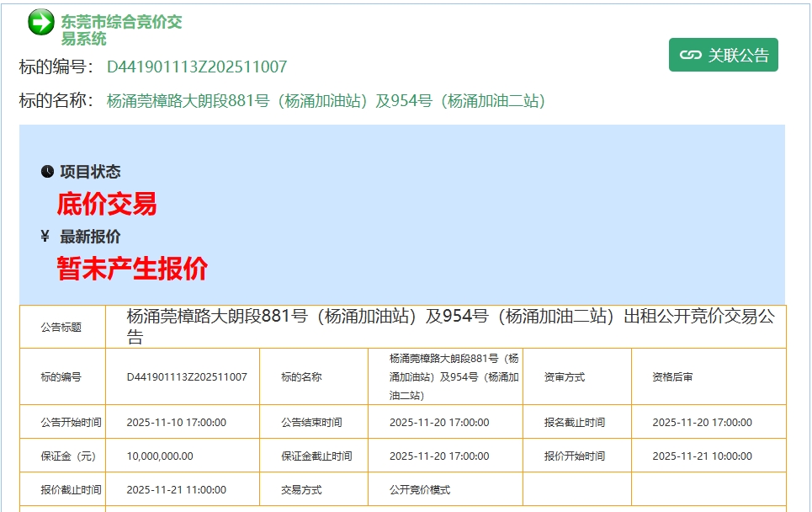Click the red 底价交易 status text
The image size is (812, 512).
click(107, 204)
